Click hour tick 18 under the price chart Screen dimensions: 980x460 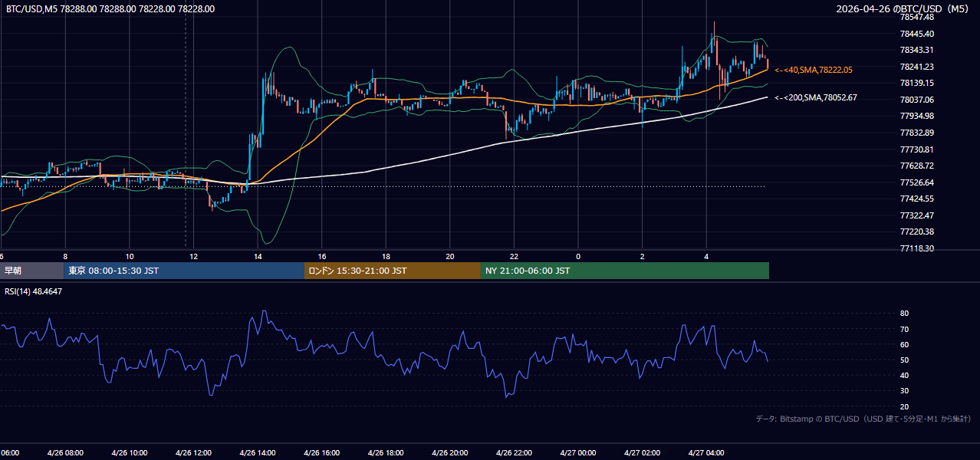click(x=386, y=256)
